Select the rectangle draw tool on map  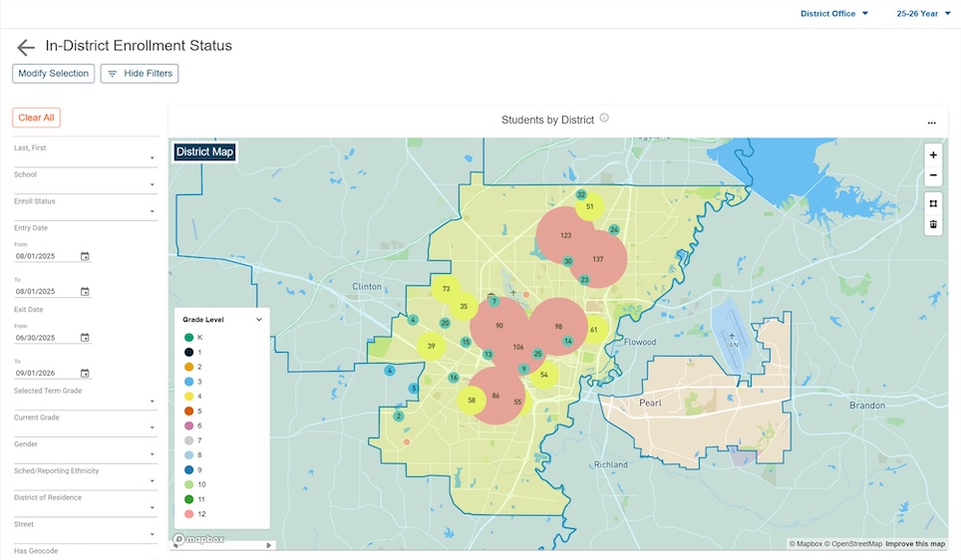tap(933, 203)
